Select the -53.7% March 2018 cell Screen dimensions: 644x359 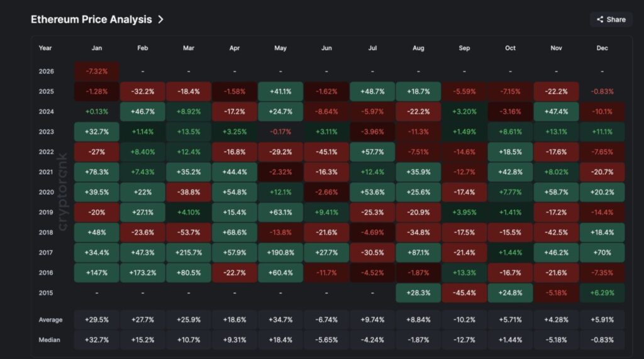pos(189,233)
